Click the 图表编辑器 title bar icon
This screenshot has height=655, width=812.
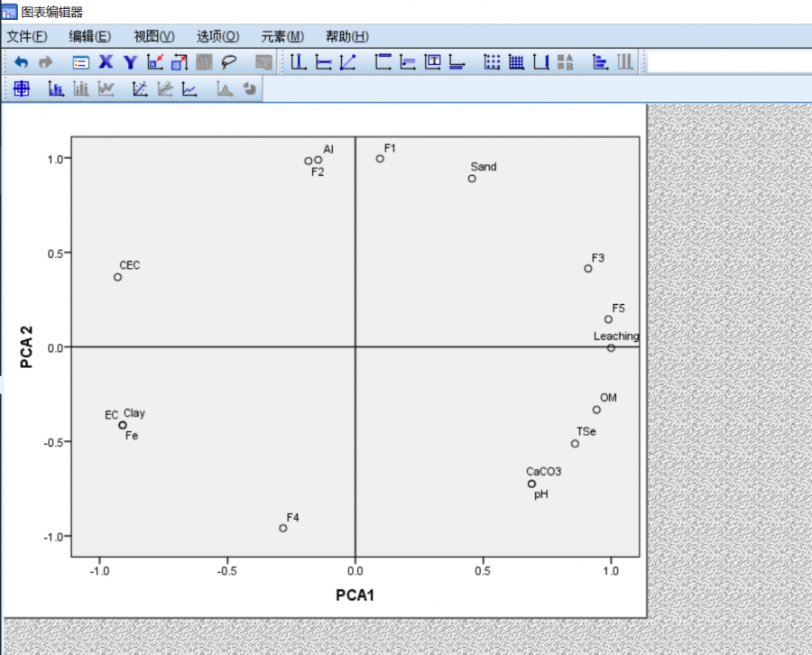(x=9, y=12)
